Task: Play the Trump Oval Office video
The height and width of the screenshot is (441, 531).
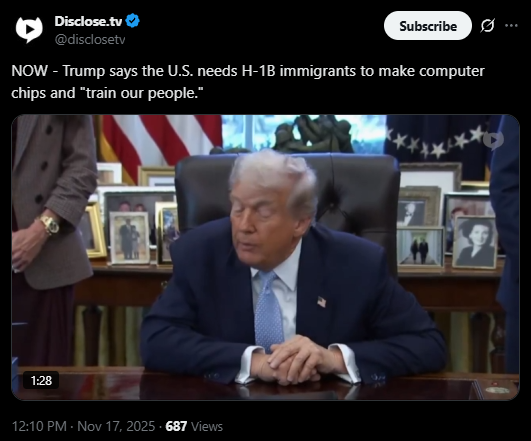Action: (266, 257)
